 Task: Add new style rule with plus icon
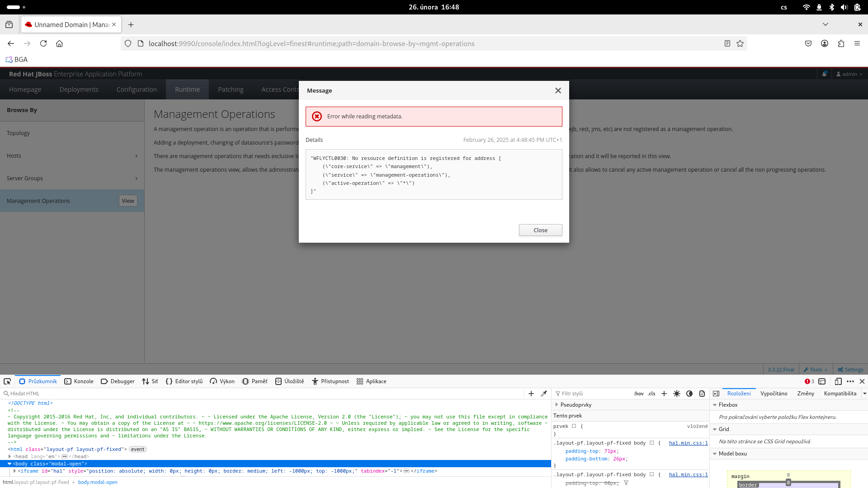click(664, 394)
